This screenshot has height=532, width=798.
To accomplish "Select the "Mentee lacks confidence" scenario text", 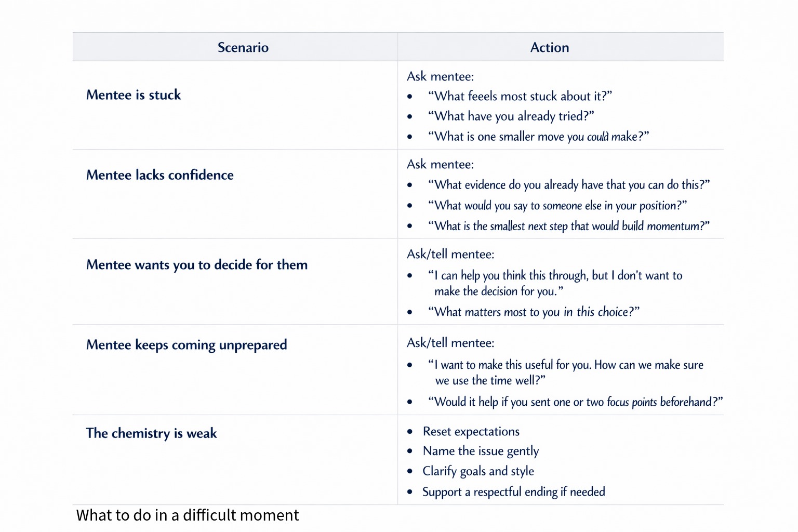I will click(x=159, y=175).
